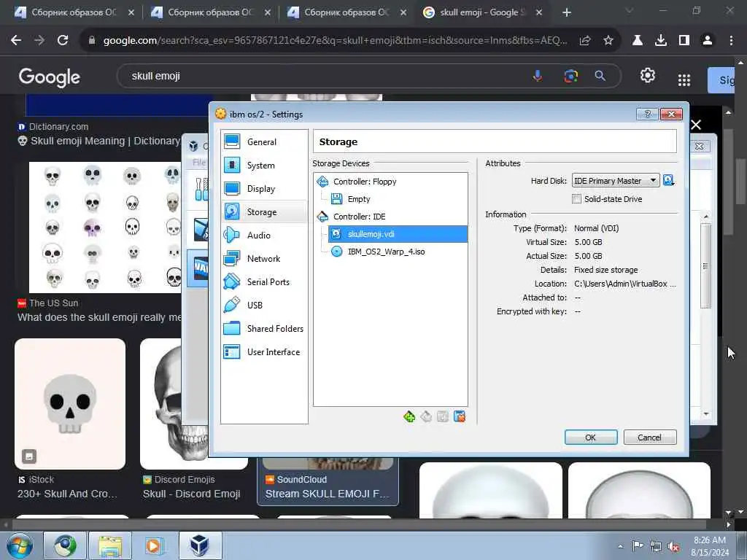Open the browser downloads icon

[x=661, y=41]
